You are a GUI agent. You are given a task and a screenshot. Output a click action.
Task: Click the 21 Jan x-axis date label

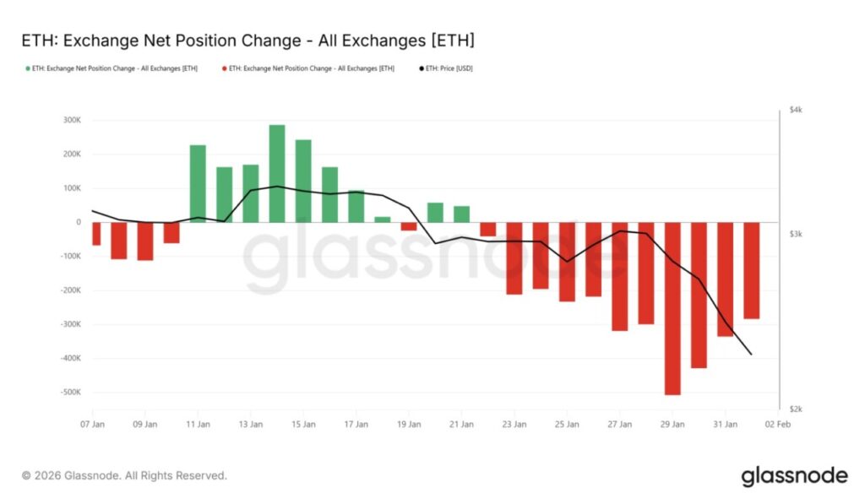point(462,425)
